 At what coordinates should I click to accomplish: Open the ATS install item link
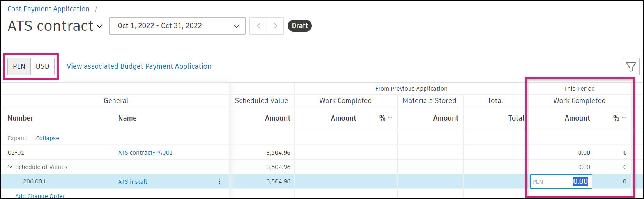click(133, 182)
